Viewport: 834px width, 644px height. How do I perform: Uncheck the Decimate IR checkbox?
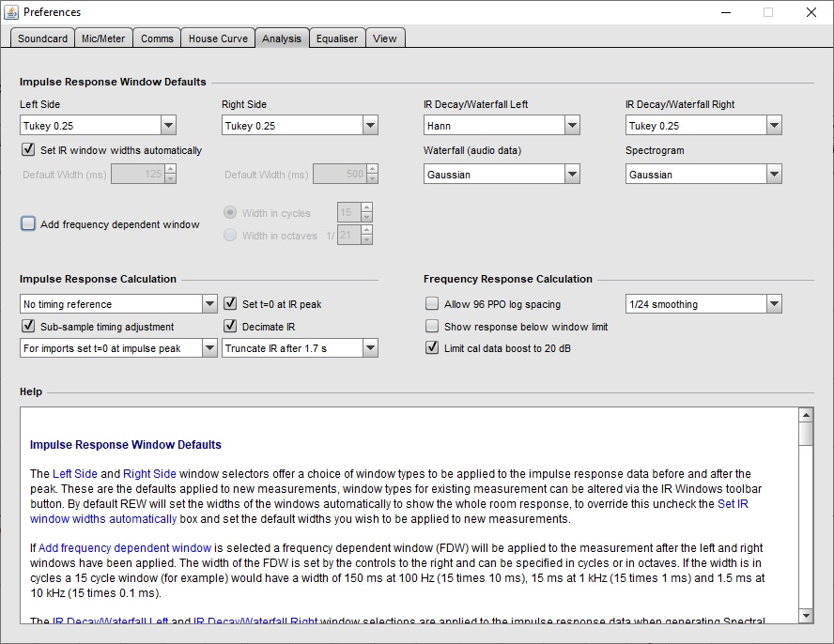coord(230,326)
